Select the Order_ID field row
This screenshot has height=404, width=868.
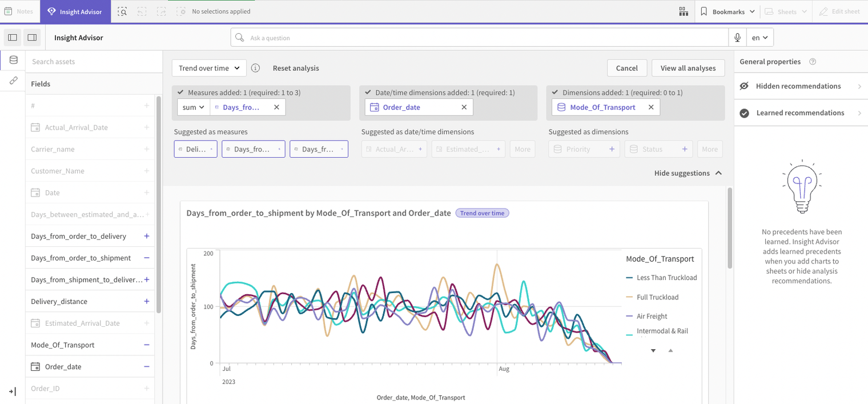[x=90, y=388]
